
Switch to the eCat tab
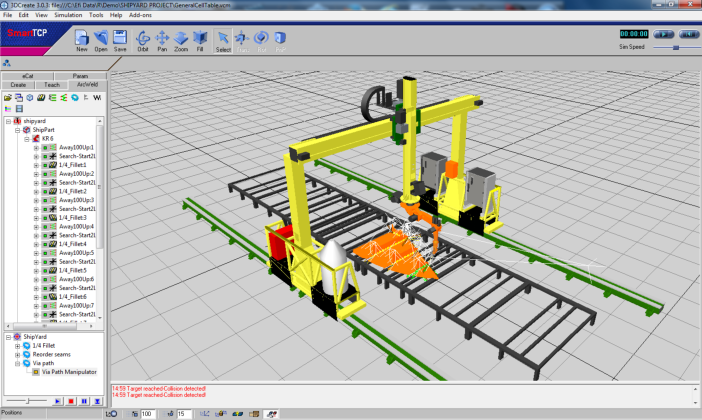tap(27, 76)
